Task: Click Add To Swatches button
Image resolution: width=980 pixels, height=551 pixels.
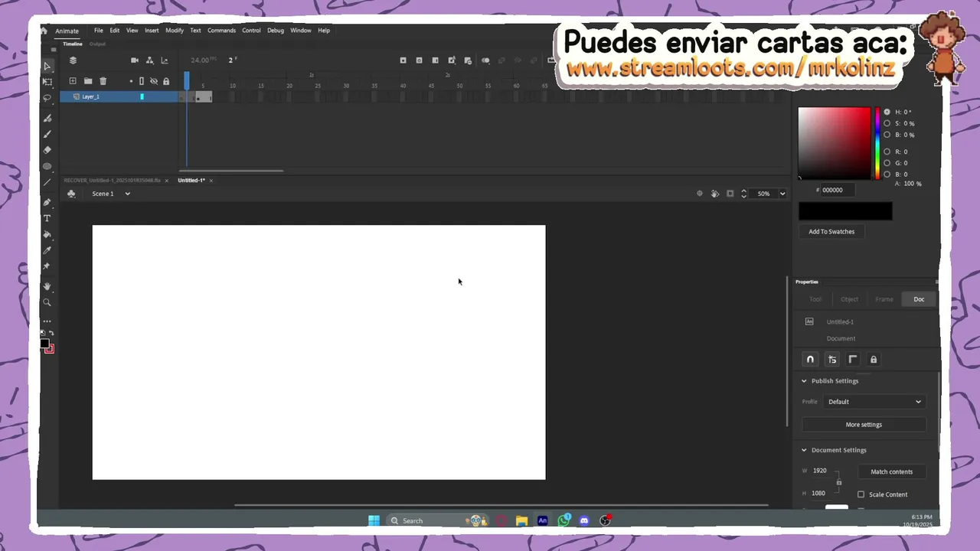Action: (831, 232)
